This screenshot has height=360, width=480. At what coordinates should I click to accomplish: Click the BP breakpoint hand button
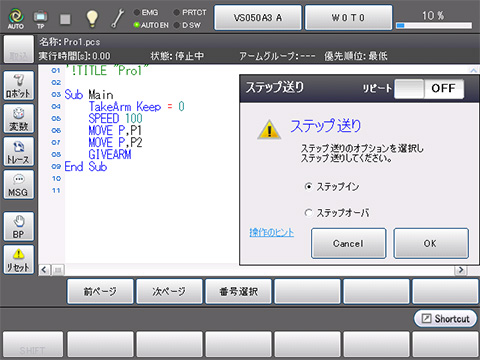click(19, 226)
